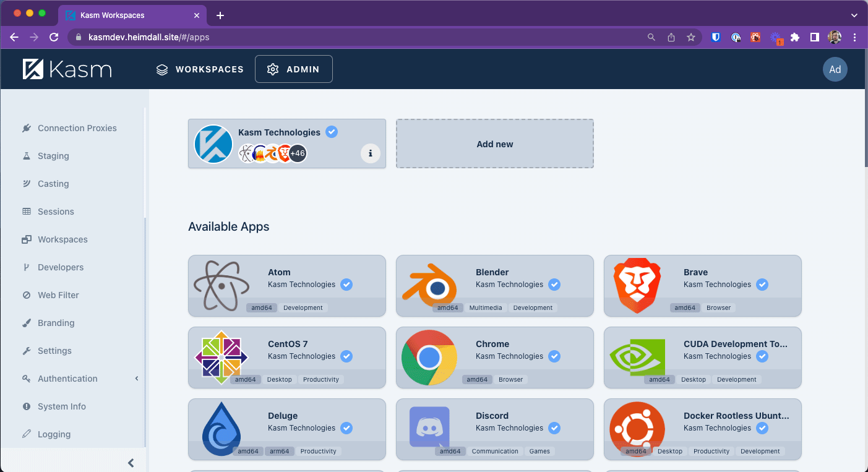Open the +46 apps overflow badge
Viewport: 868px width, 472px height.
pos(297,153)
